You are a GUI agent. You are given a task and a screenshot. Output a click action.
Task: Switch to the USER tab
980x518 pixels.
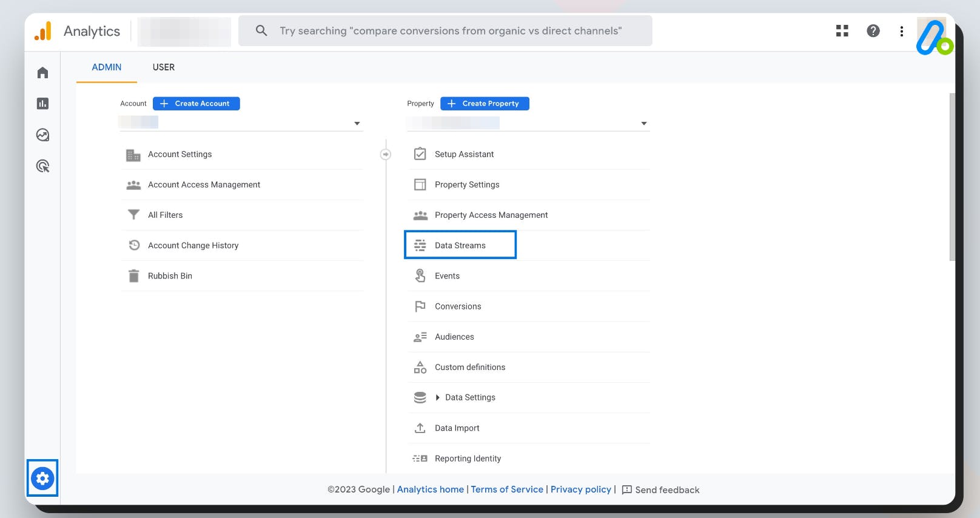click(x=164, y=67)
